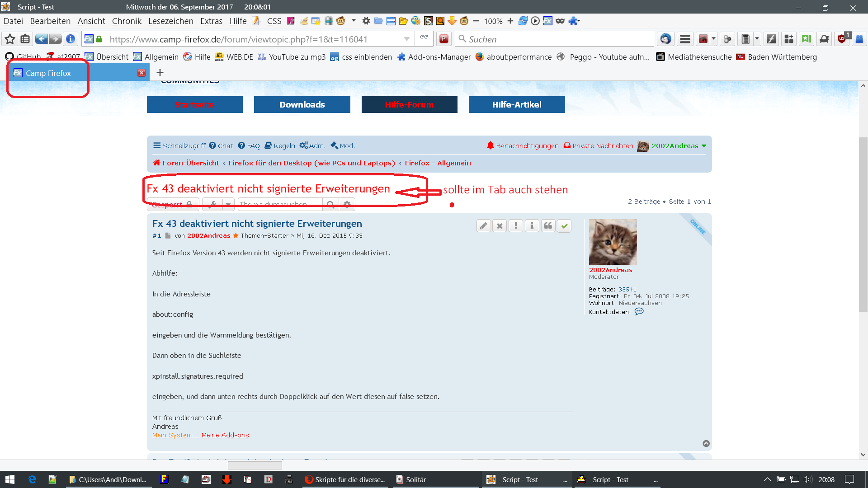Click the edit post pencil icon
Image resolution: width=868 pixels, height=488 pixels.
tap(483, 226)
